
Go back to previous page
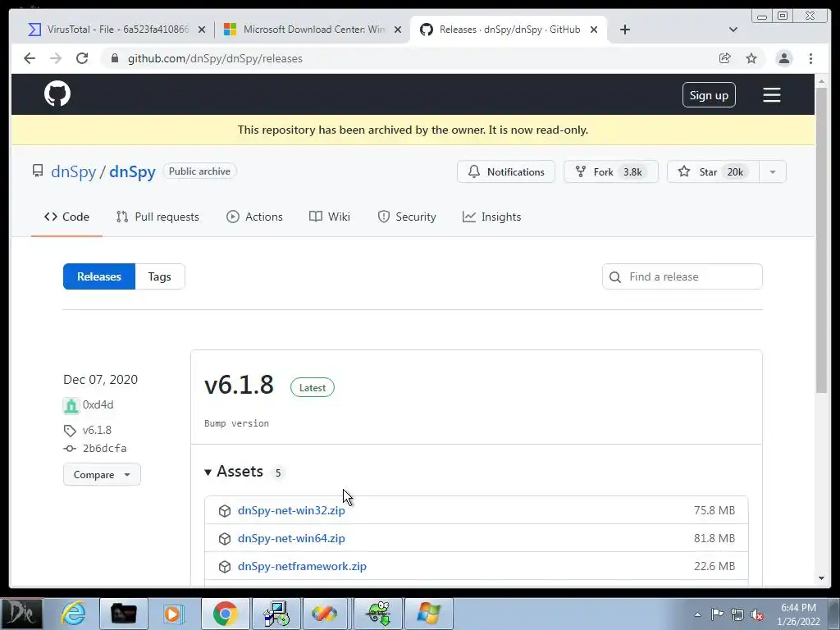pos(30,58)
